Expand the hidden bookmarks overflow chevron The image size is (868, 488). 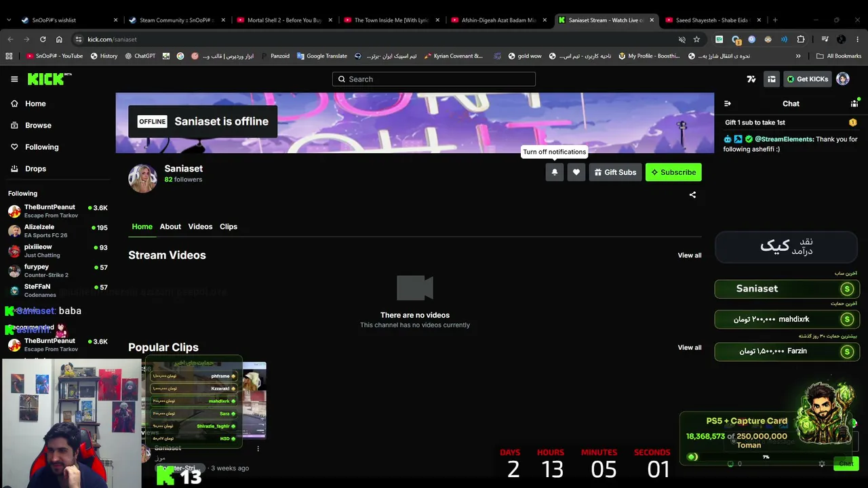coord(798,56)
